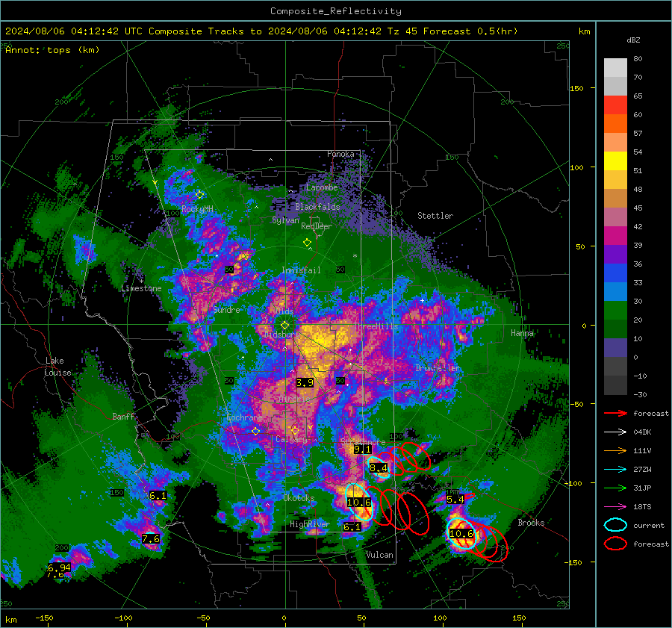Click the Brooks city label

(x=531, y=523)
